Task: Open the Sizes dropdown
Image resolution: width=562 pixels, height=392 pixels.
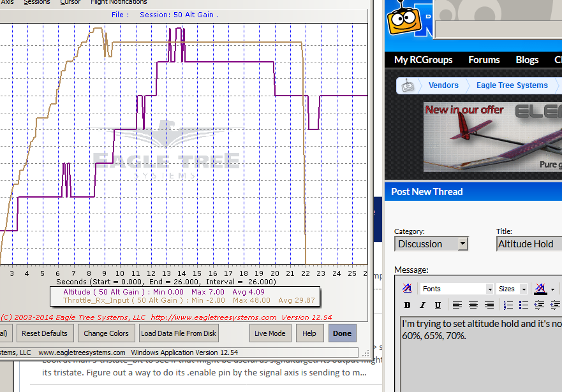Action: [x=512, y=289]
